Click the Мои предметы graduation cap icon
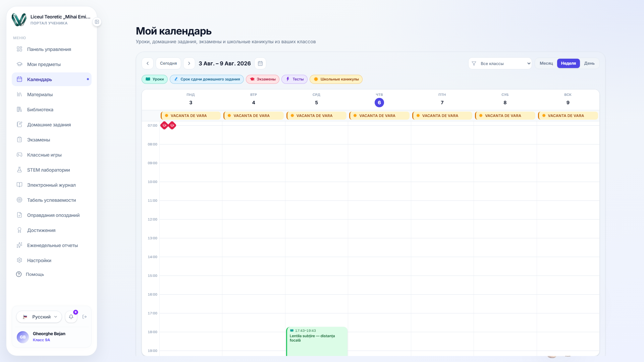This screenshot has height=362, width=644. (19, 64)
